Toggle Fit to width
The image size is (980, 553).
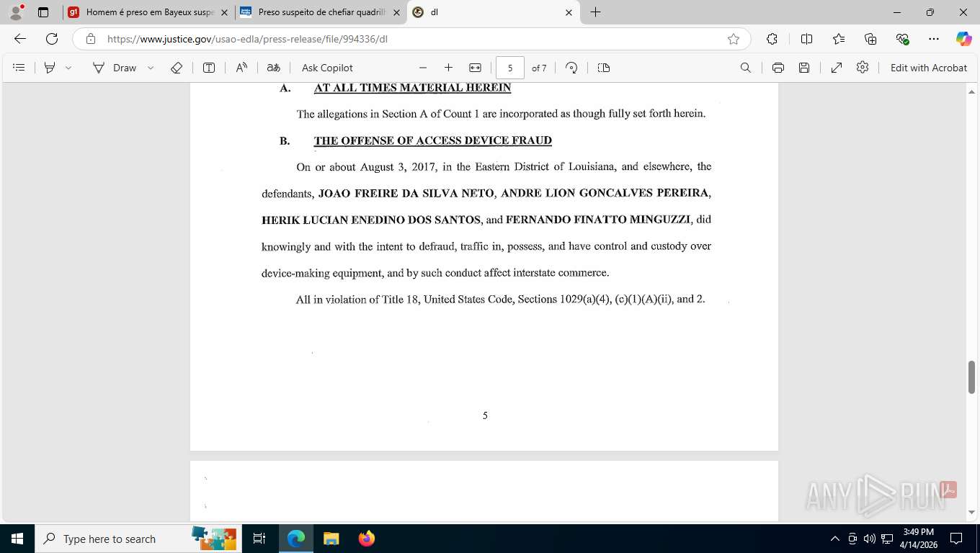coord(475,68)
